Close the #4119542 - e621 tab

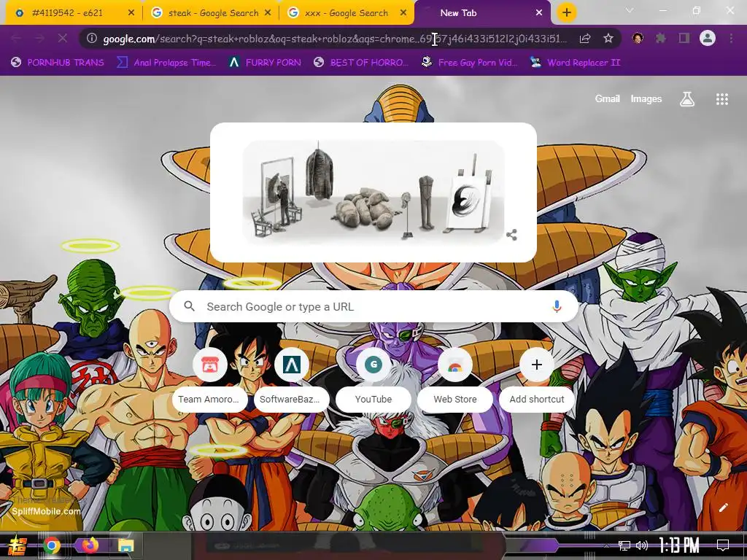[x=131, y=13]
